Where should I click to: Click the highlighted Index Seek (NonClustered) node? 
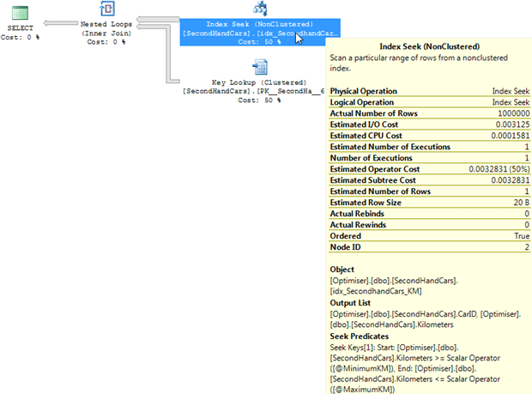pyautogui.click(x=260, y=33)
